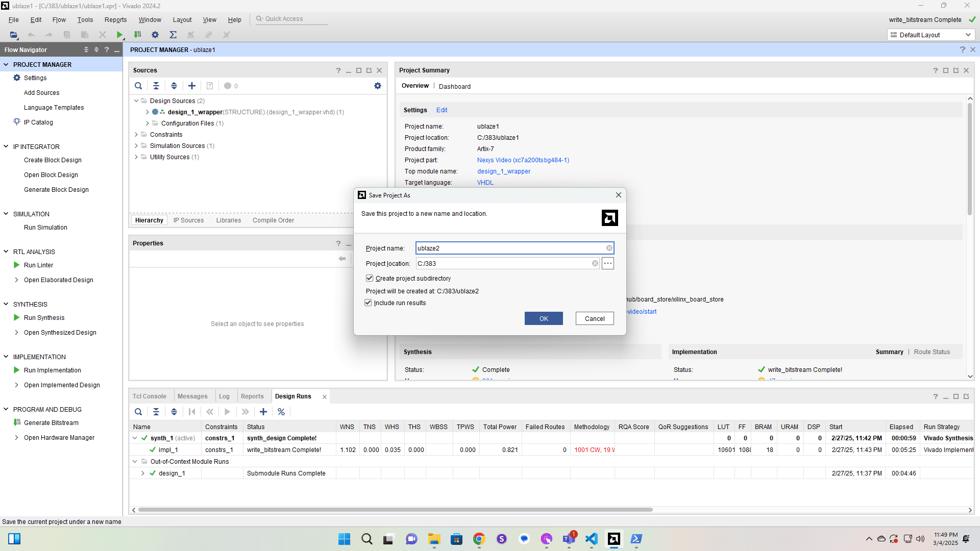
Task: Open Sources panel settings gear
Action: coord(378,86)
